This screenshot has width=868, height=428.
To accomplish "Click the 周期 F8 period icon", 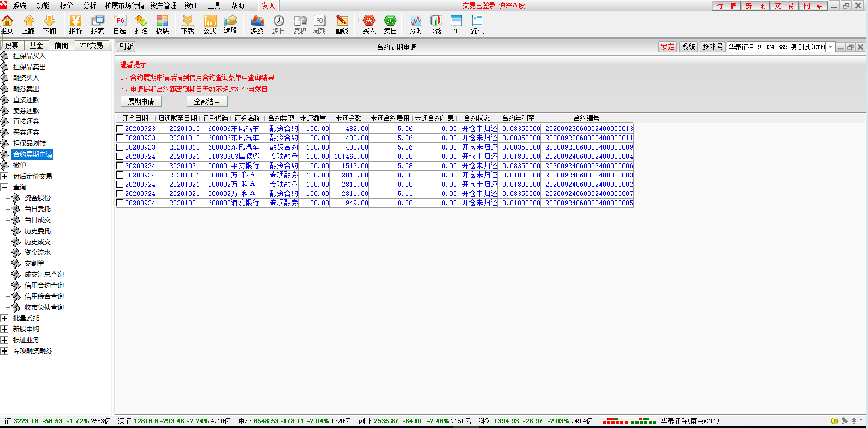I will (319, 25).
